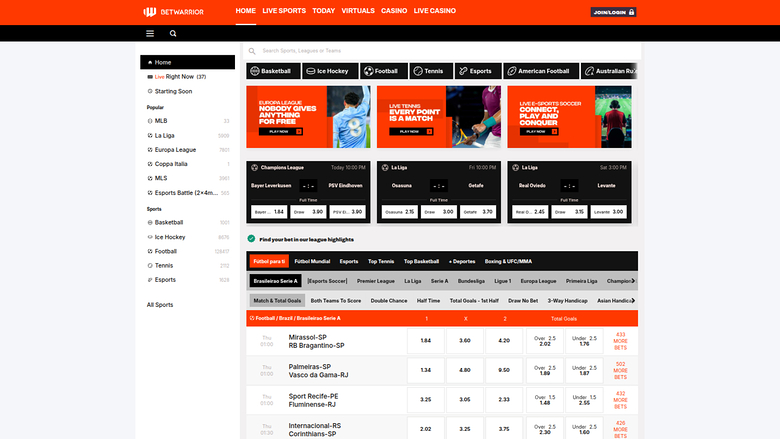Select Draw No Bet market
Viewport: 780px width, 439px height.
(523, 301)
